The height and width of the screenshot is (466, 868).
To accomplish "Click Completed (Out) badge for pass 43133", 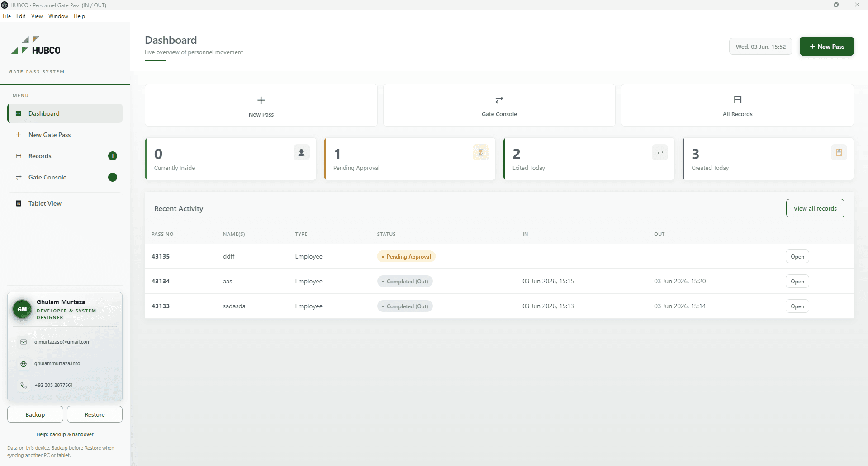I will point(405,306).
